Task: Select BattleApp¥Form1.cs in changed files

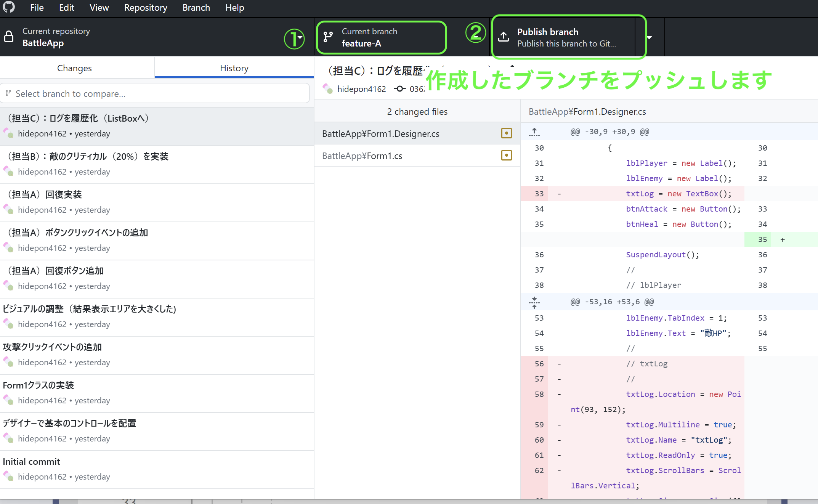Action: [417, 156]
